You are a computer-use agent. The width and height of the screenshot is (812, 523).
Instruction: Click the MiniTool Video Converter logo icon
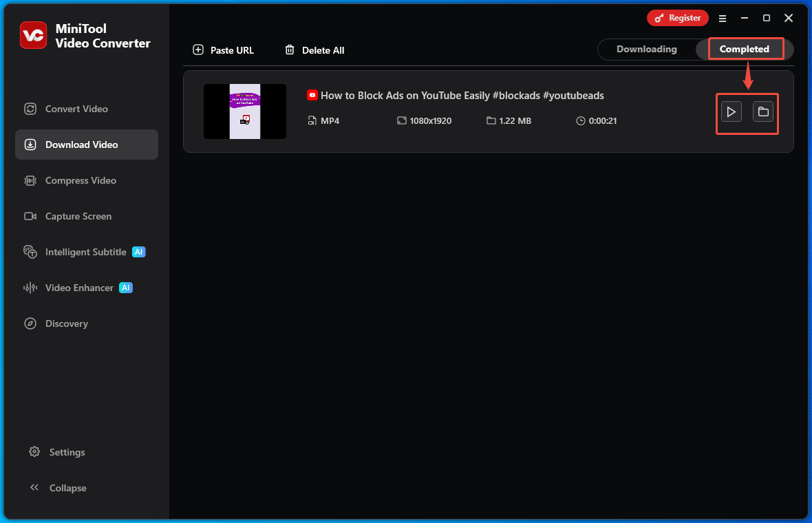pos(34,35)
